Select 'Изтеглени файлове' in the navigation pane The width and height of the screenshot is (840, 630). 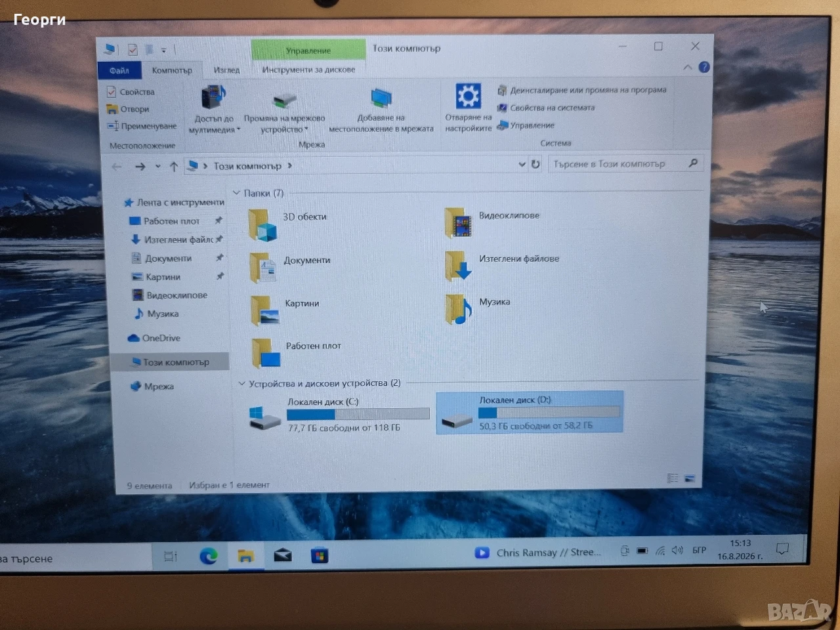173,240
